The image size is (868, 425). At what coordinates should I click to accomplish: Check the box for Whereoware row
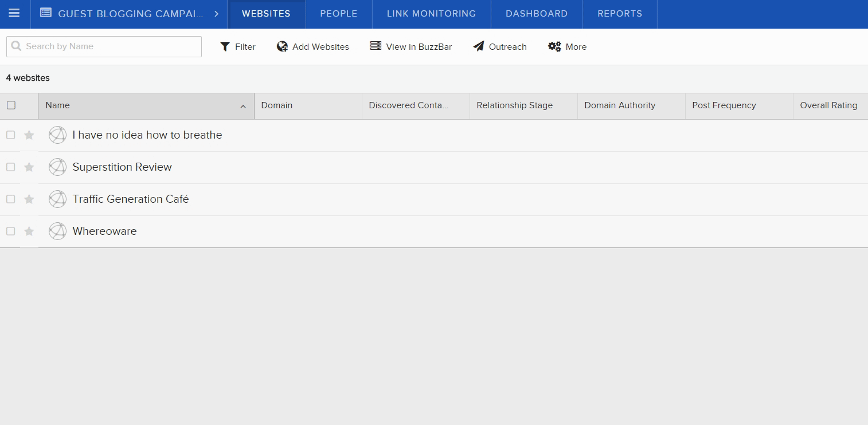pos(10,231)
